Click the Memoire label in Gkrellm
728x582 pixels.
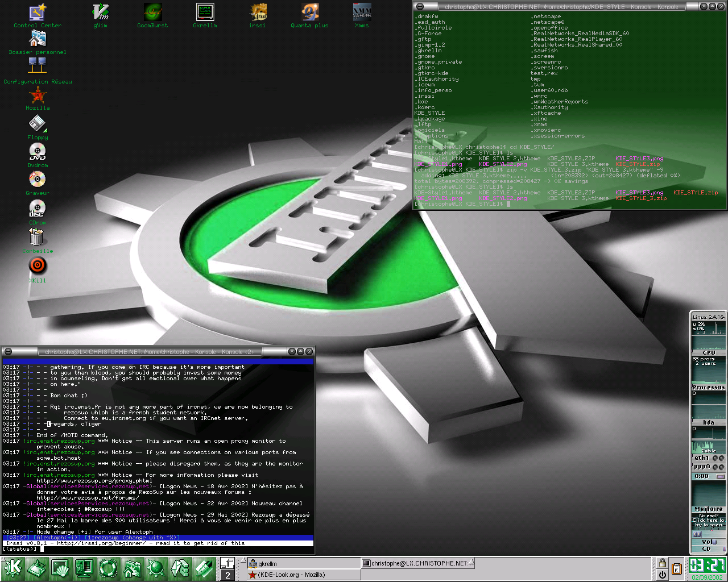click(x=709, y=509)
